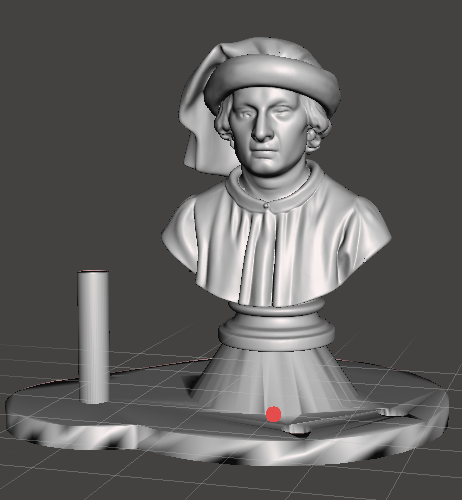
Task: Click the bust's mouth
Action: (265, 150)
